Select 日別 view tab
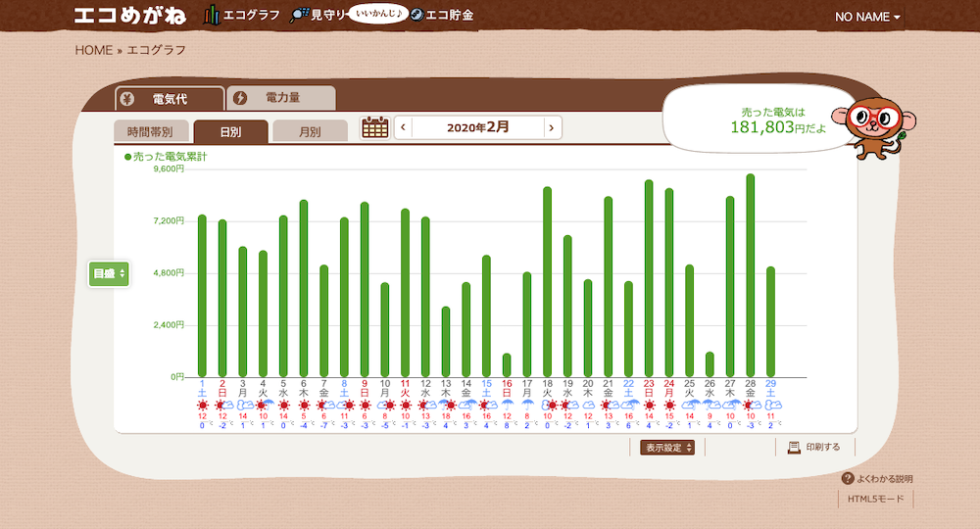Screen dimensions: 980x529 point(230,132)
